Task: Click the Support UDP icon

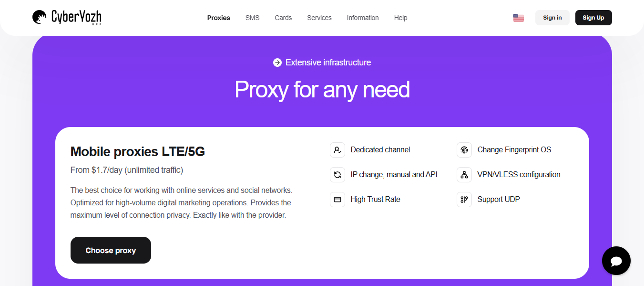Action: 464,200
